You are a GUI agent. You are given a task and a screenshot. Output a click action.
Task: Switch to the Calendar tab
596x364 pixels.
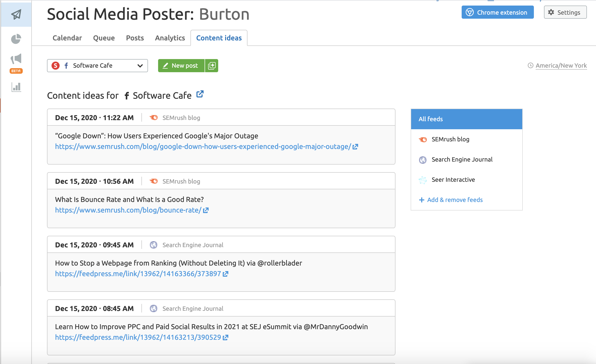[67, 38]
